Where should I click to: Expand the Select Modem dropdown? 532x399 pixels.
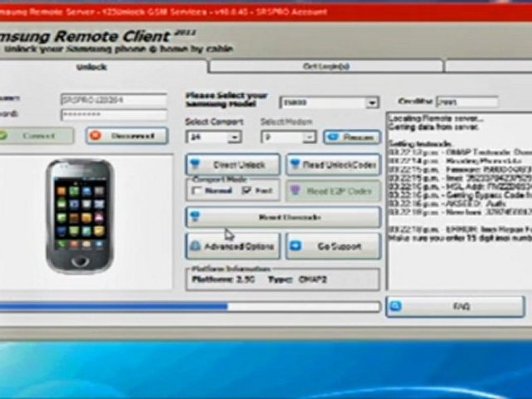click(309, 137)
